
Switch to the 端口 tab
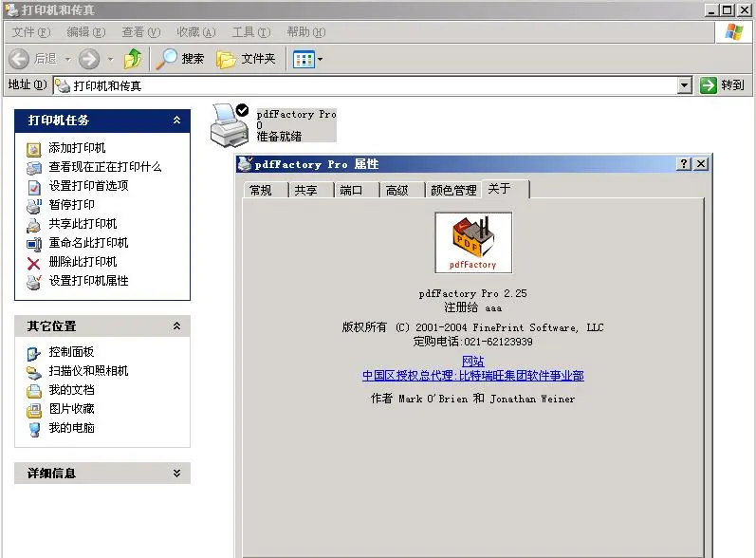357,190
